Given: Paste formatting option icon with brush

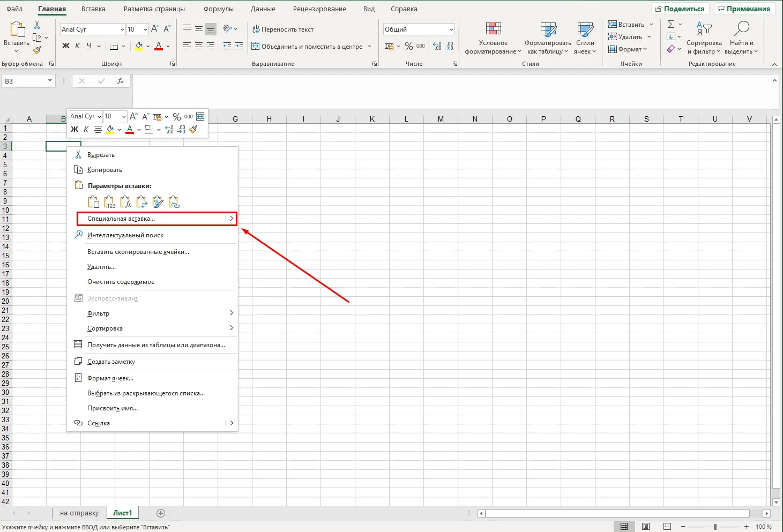Looking at the screenshot, I should point(158,202).
